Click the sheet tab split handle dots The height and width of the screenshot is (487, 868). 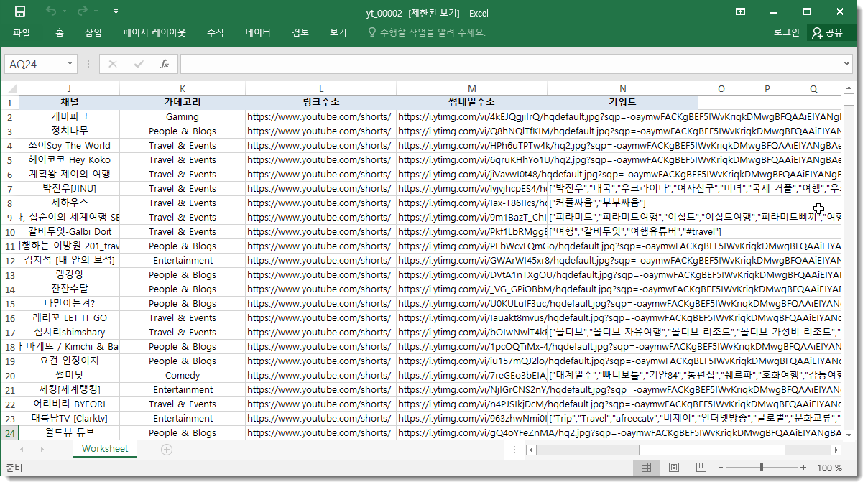(514, 450)
